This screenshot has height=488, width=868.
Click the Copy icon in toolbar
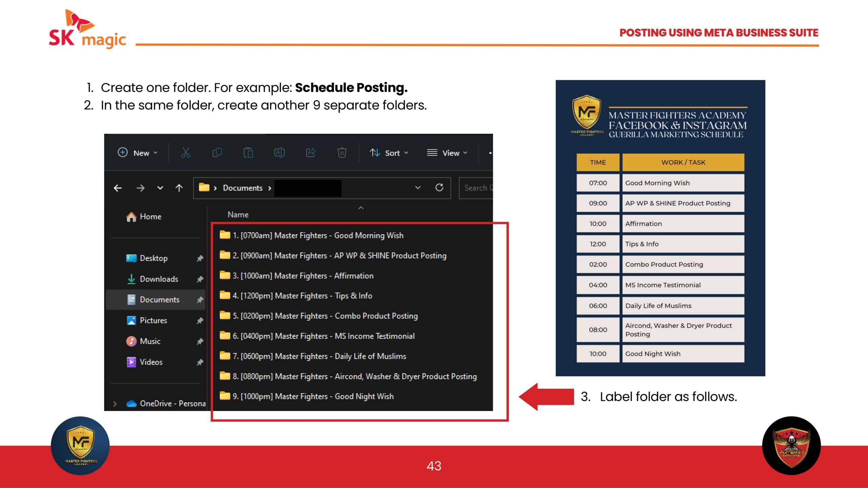[217, 153]
